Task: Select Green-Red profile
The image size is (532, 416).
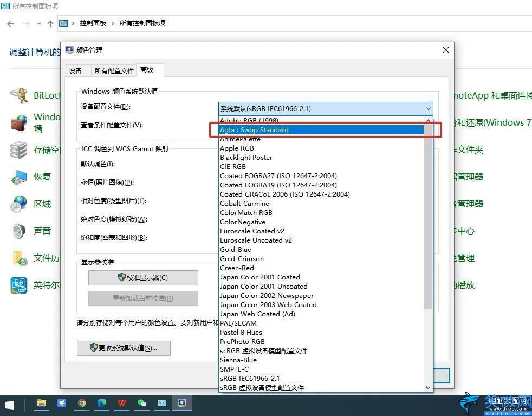Action: 322,268
